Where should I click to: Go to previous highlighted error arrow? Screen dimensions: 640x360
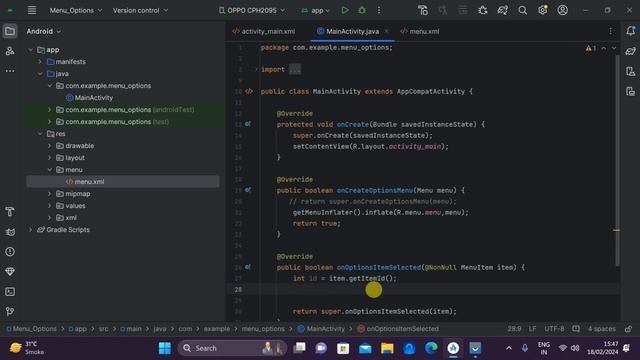click(x=604, y=48)
